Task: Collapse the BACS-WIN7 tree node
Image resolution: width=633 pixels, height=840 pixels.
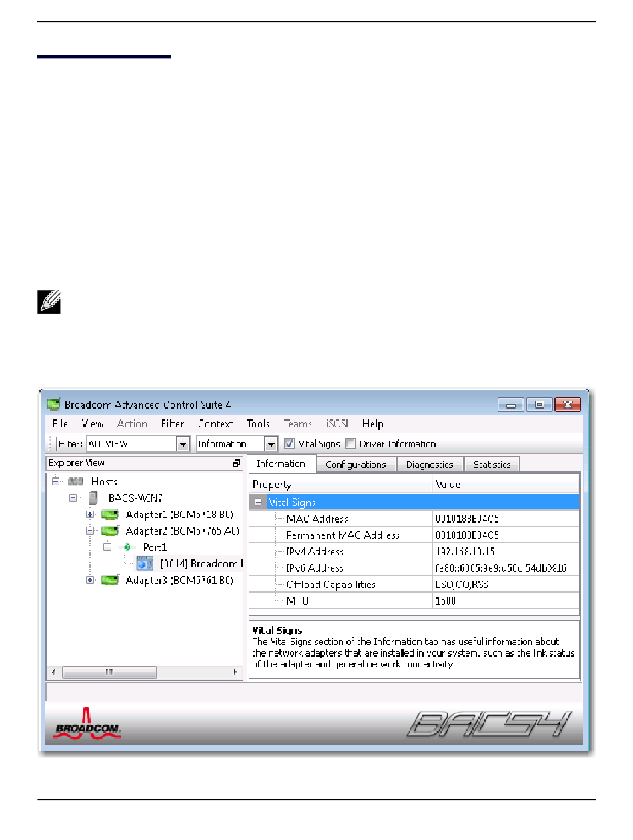Action: [x=73, y=497]
